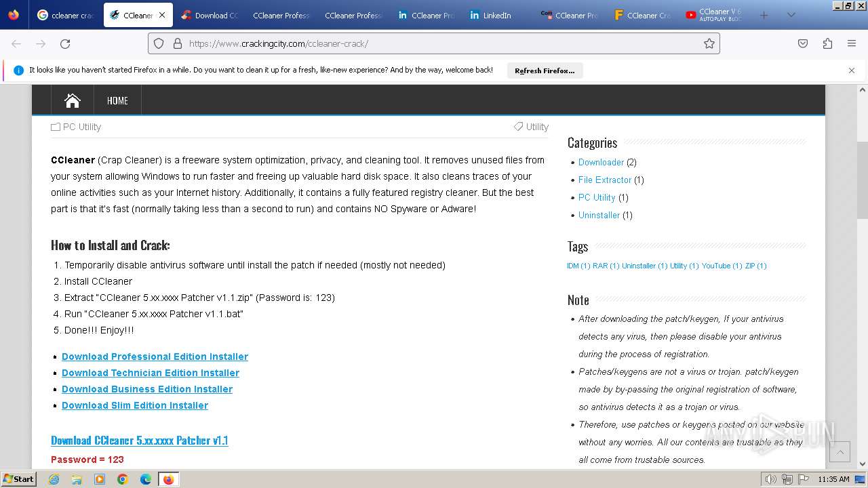Open the Downloader category
The height and width of the screenshot is (488, 868).
(x=601, y=162)
